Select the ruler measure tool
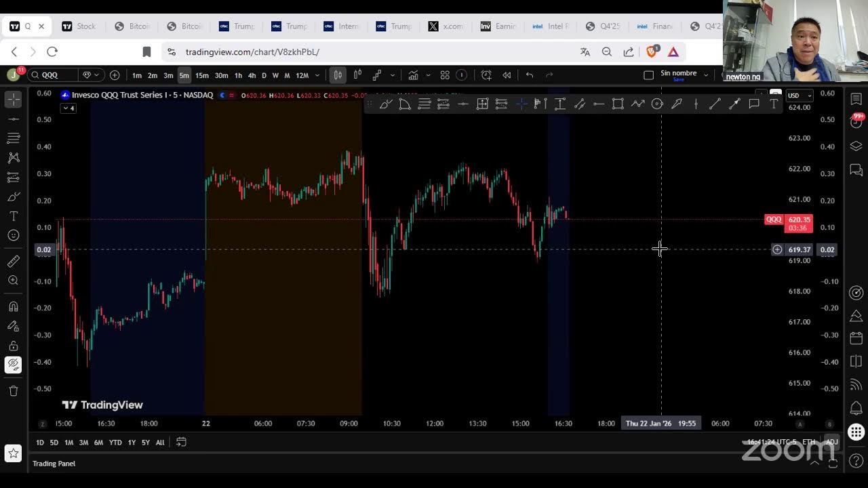The height and width of the screenshot is (488, 868). pyautogui.click(x=14, y=261)
